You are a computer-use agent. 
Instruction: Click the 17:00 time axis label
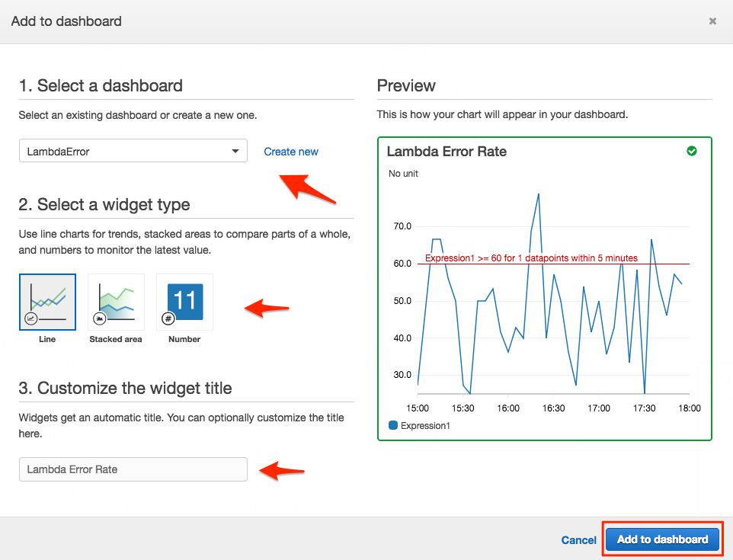coord(599,408)
